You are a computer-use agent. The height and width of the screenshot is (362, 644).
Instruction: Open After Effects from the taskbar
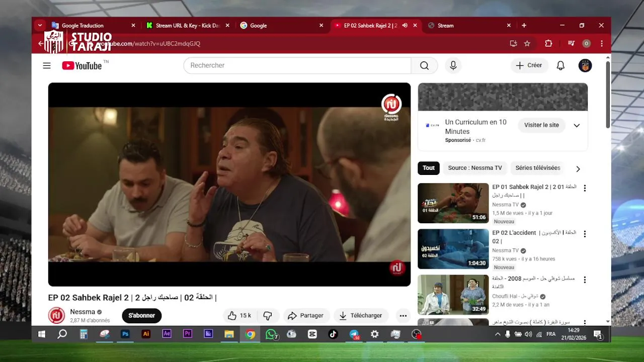pos(167,334)
